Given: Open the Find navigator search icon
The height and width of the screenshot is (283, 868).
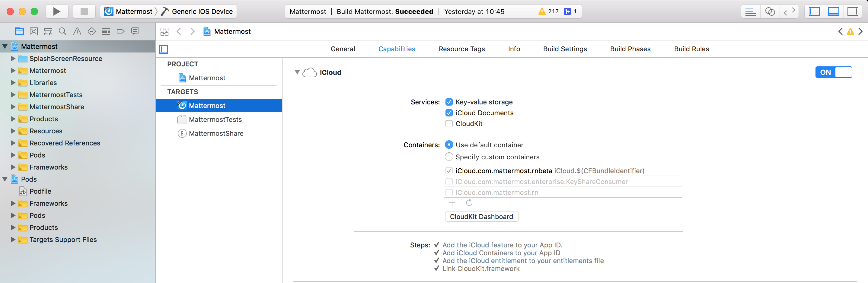Looking at the screenshot, I should (x=62, y=31).
